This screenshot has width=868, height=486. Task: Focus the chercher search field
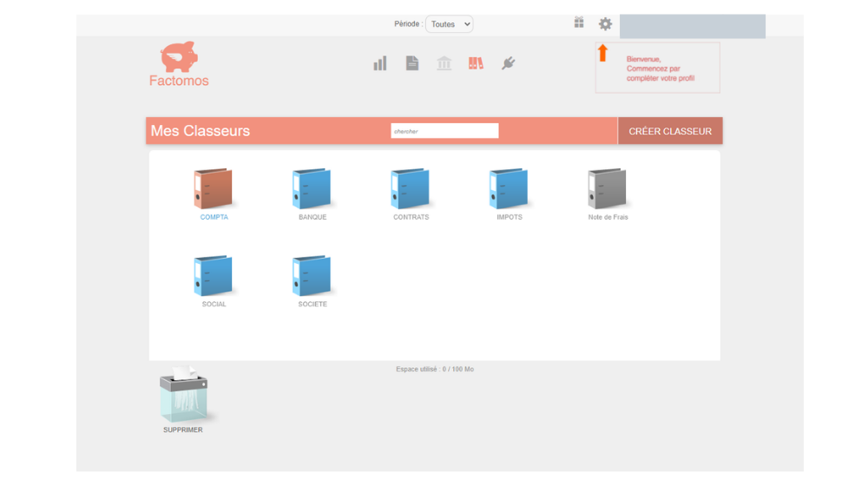(444, 131)
